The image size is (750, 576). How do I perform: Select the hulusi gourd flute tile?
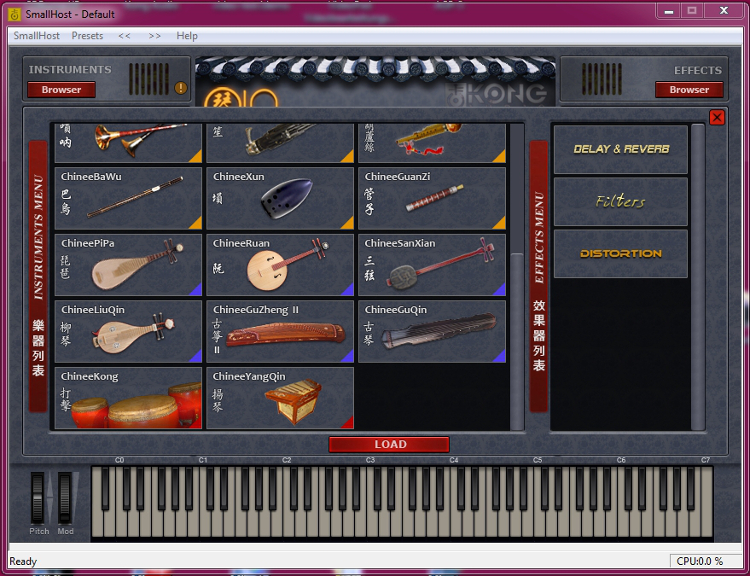432,143
